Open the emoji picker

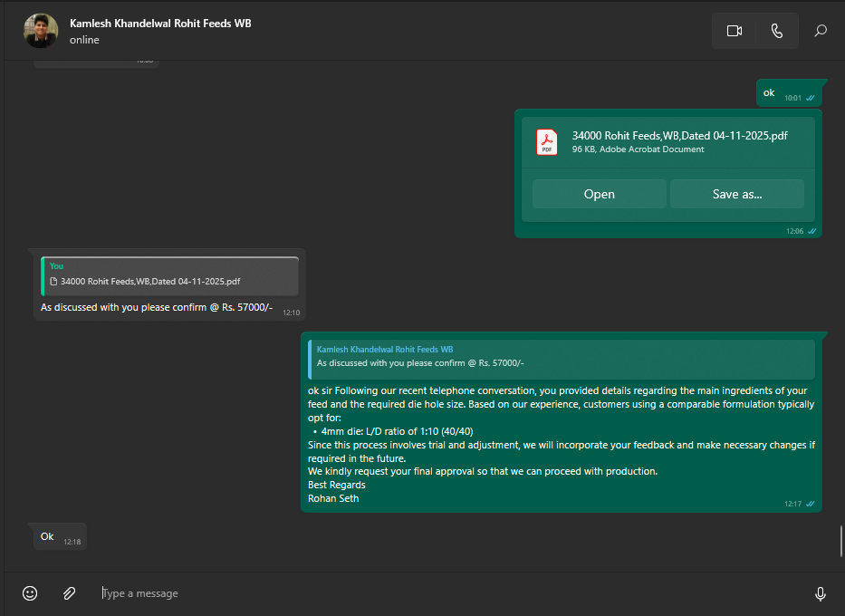tap(30, 593)
